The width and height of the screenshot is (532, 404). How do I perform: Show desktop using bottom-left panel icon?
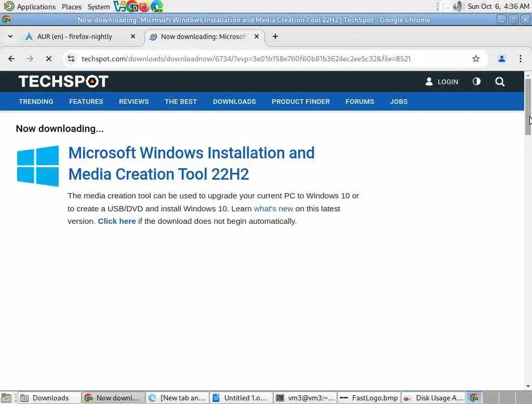(6, 398)
